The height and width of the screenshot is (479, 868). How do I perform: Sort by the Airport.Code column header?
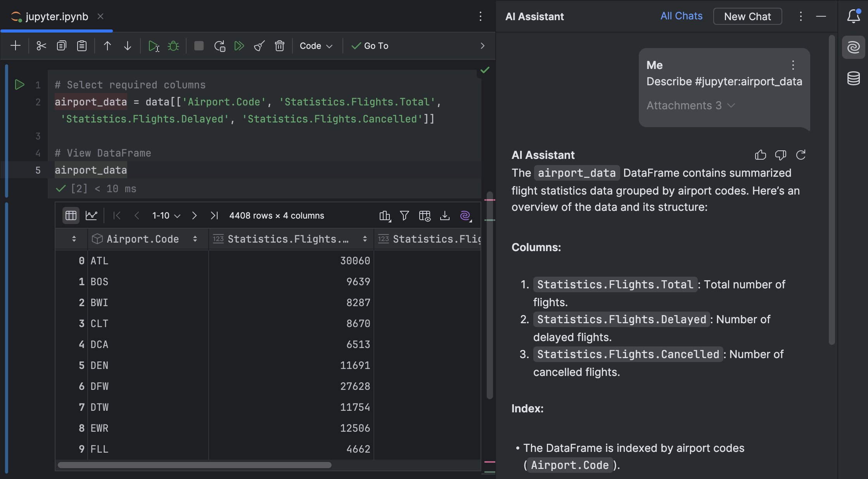click(143, 239)
